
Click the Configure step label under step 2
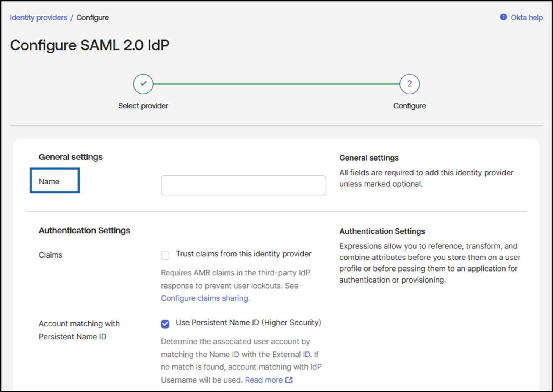pyautogui.click(x=409, y=106)
